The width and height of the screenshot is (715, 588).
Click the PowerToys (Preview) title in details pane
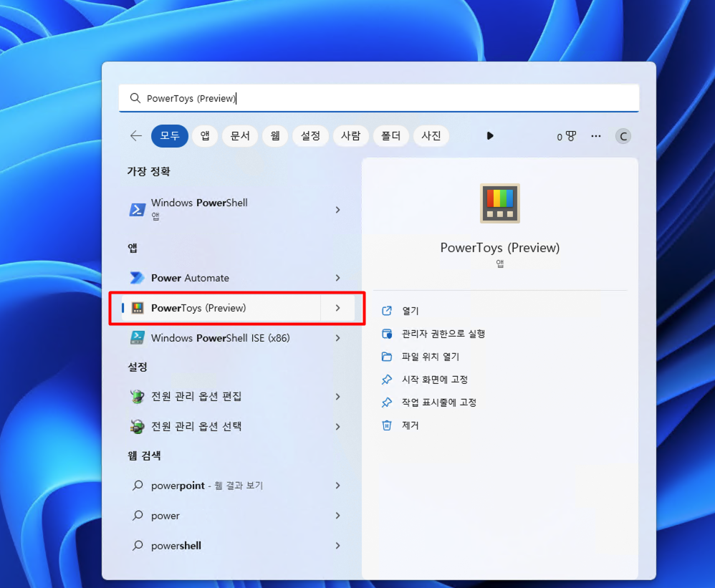[x=500, y=248]
